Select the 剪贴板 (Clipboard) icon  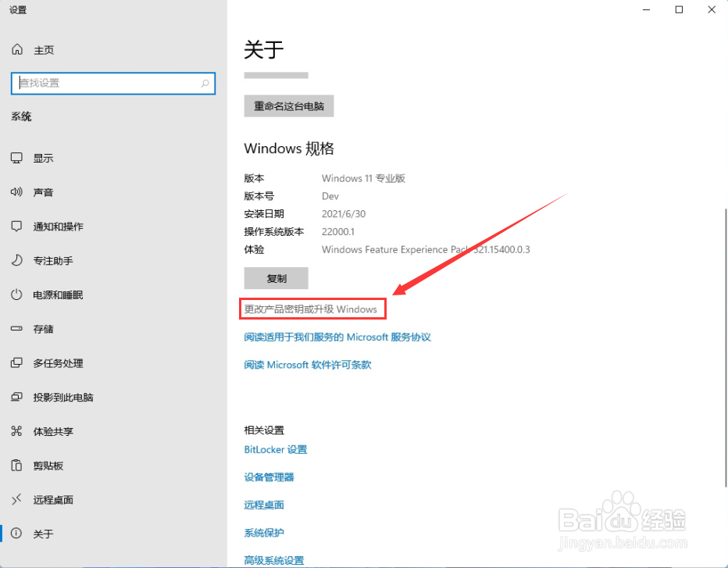tap(17, 465)
